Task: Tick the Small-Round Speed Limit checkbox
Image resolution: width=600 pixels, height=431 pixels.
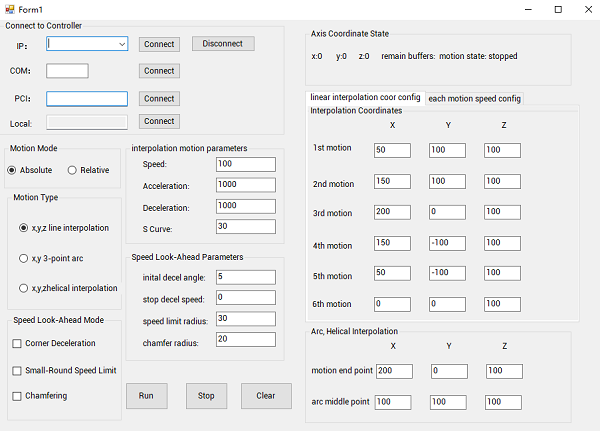Action: click(17, 370)
